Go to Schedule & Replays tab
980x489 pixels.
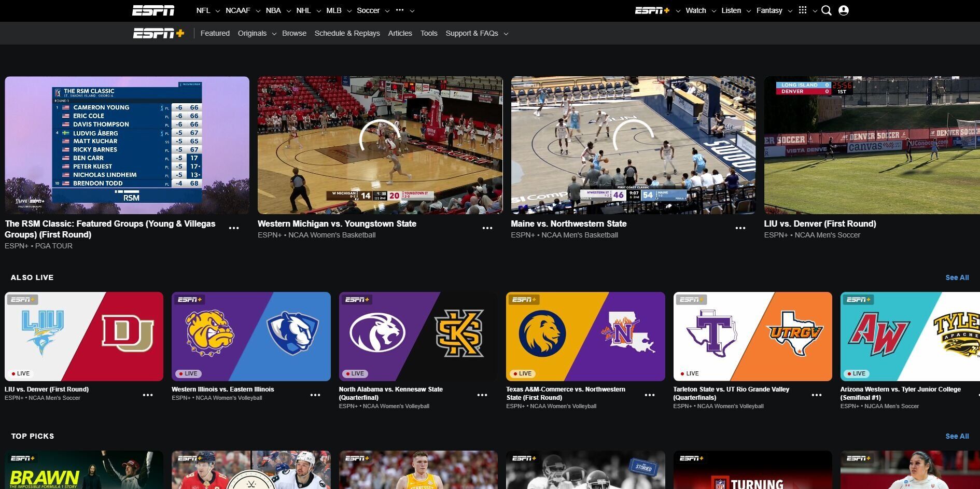(x=347, y=33)
